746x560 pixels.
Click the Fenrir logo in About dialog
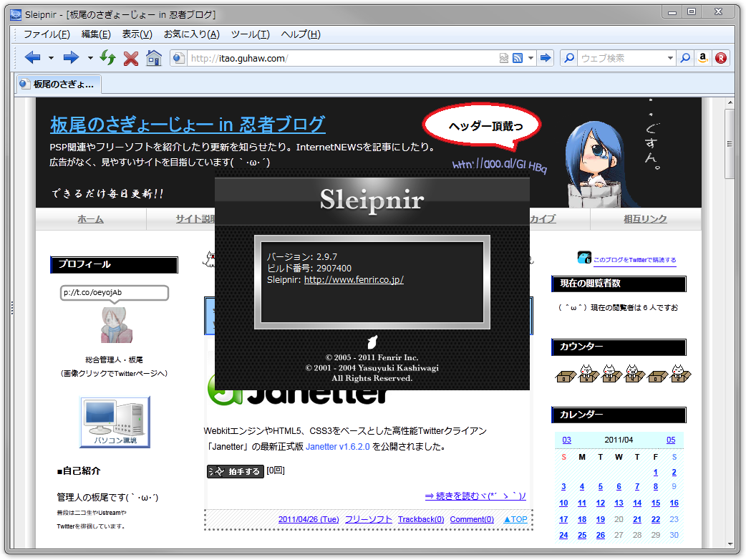coord(372,342)
